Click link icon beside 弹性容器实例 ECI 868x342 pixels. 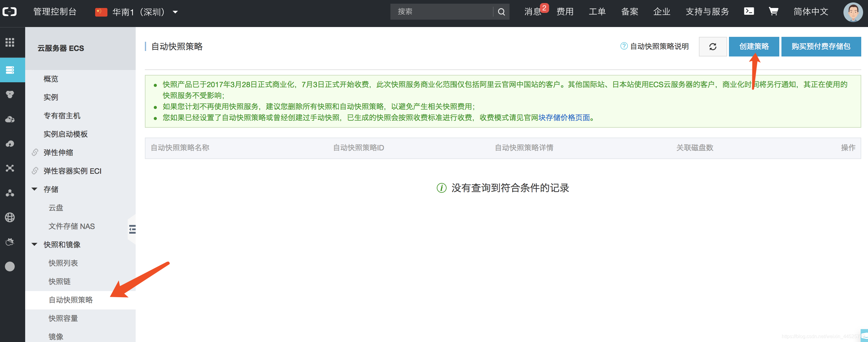35,171
